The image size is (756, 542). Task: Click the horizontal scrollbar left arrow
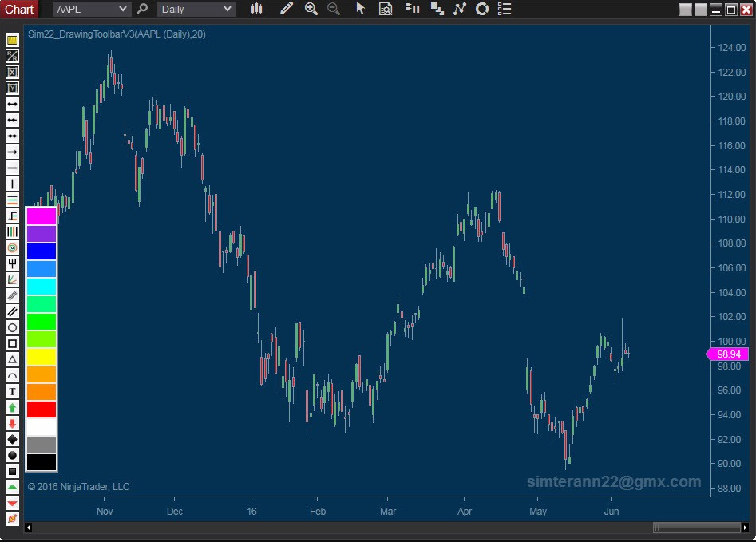tap(29, 528)
